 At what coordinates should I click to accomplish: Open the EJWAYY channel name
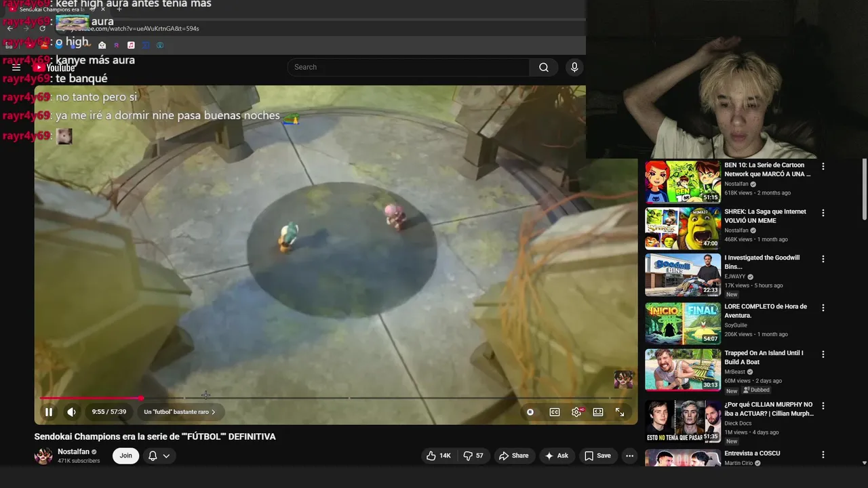pos(736,277)
